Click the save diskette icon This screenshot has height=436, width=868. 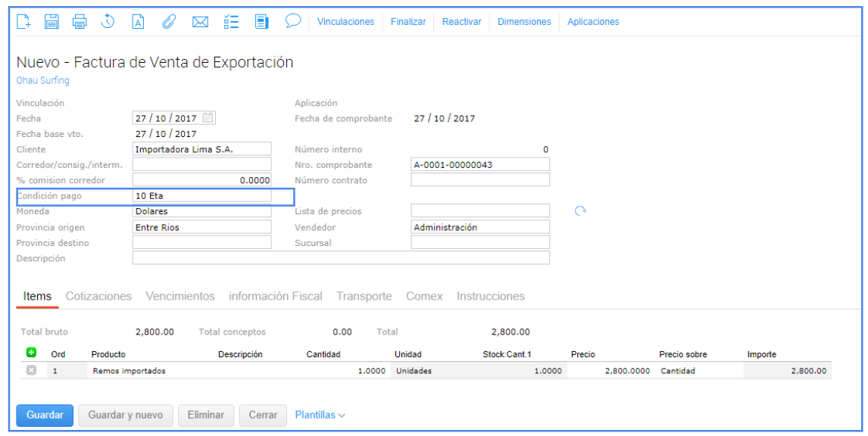52,22
